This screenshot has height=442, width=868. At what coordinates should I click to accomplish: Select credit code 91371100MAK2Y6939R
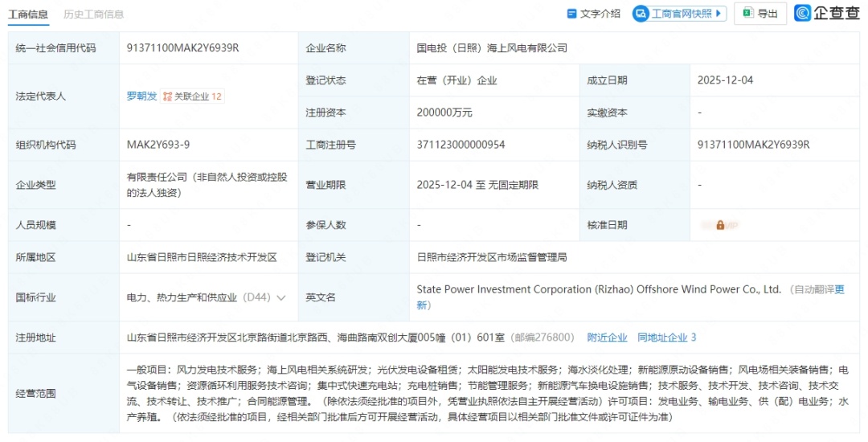point(182,48)
